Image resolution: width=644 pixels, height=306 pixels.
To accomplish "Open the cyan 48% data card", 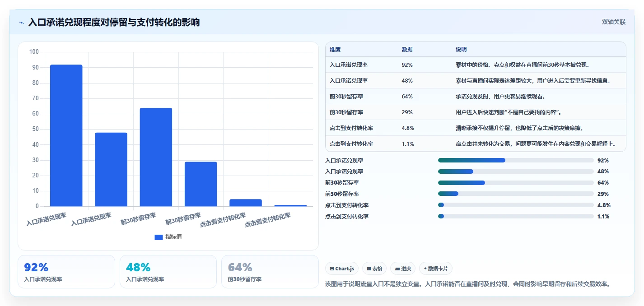I will point(168,272).
